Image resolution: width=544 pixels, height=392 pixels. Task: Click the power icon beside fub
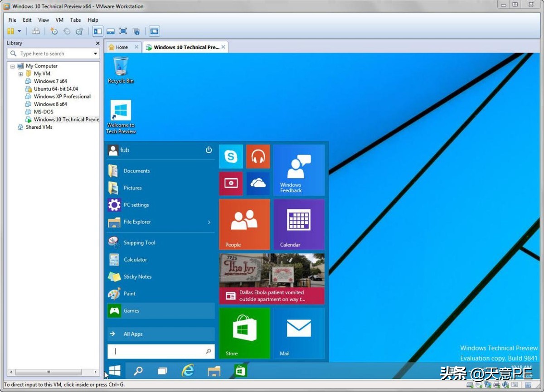[209, 150]
